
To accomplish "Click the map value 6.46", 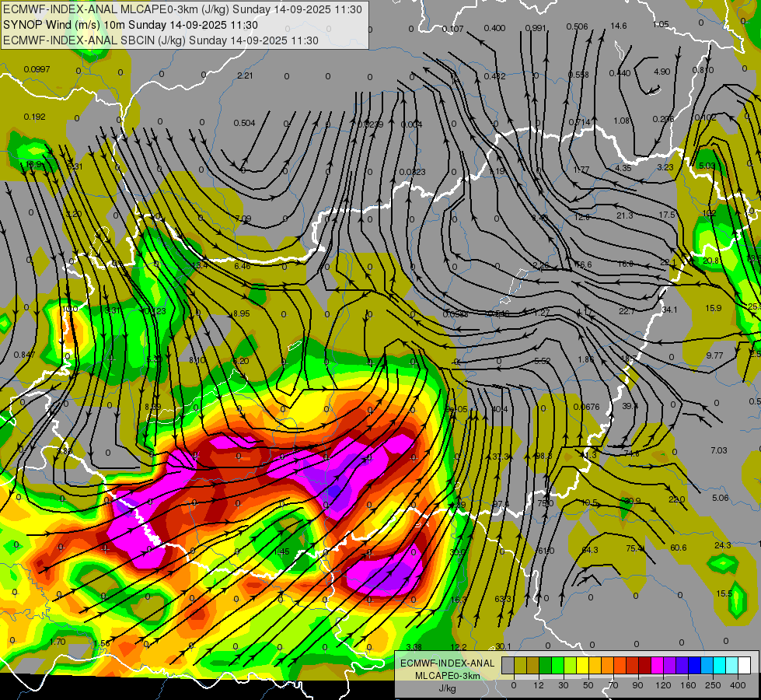I will 243,266.
